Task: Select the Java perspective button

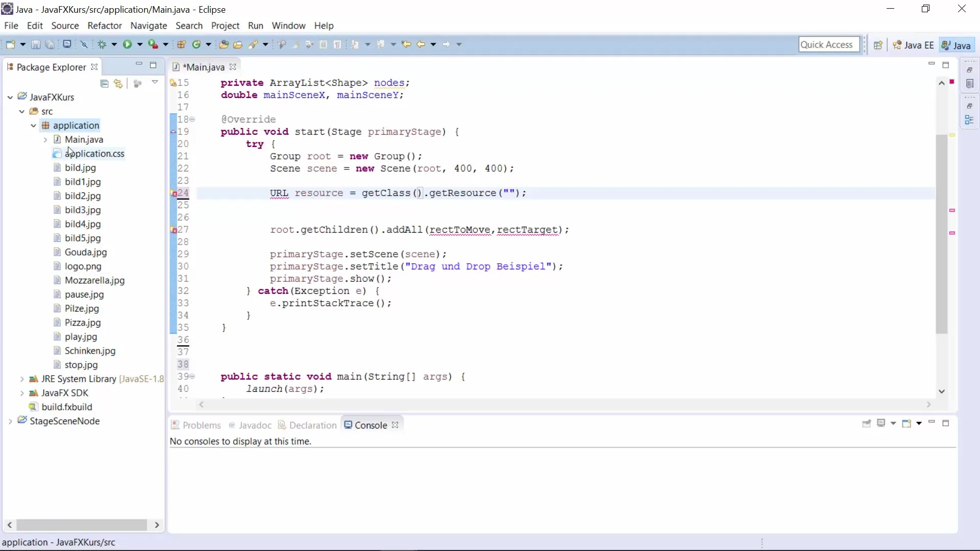Action: pos(957,45)
